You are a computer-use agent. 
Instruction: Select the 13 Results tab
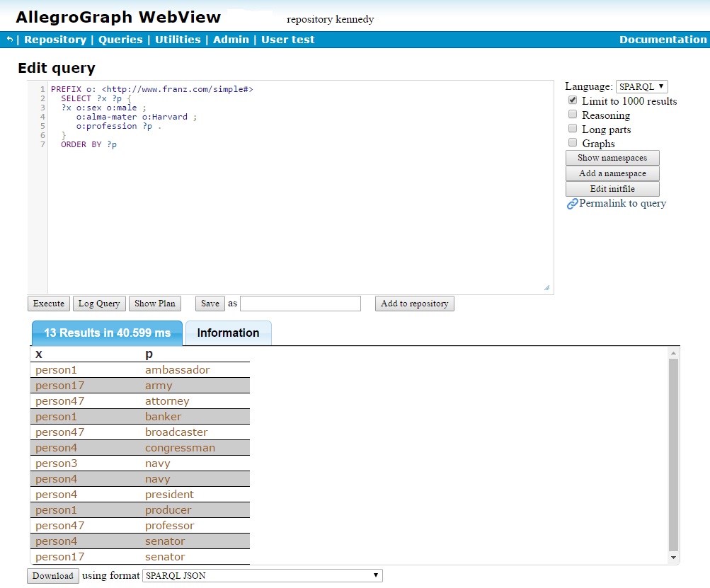[x=107, y=333]
